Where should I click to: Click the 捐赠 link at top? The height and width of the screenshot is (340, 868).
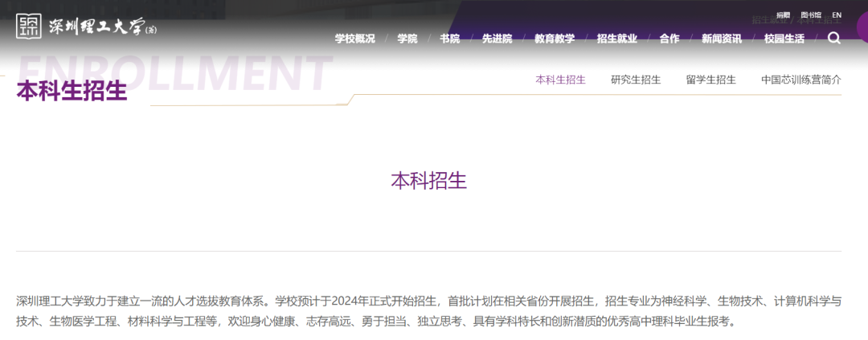(x=783, y=15)
